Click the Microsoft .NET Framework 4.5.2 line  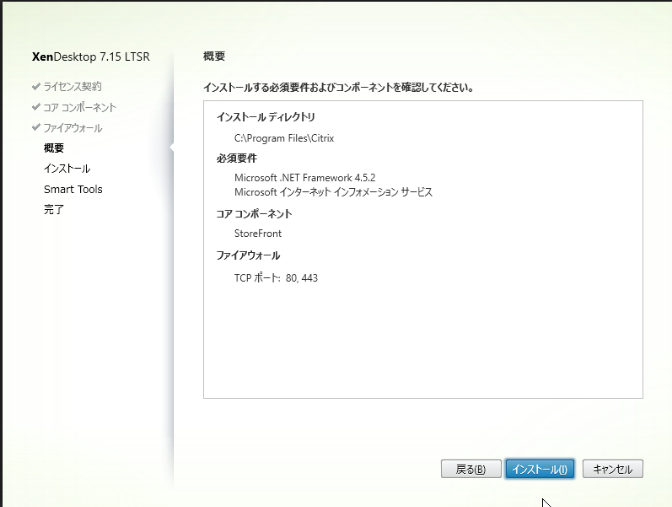tap(305, 177)
